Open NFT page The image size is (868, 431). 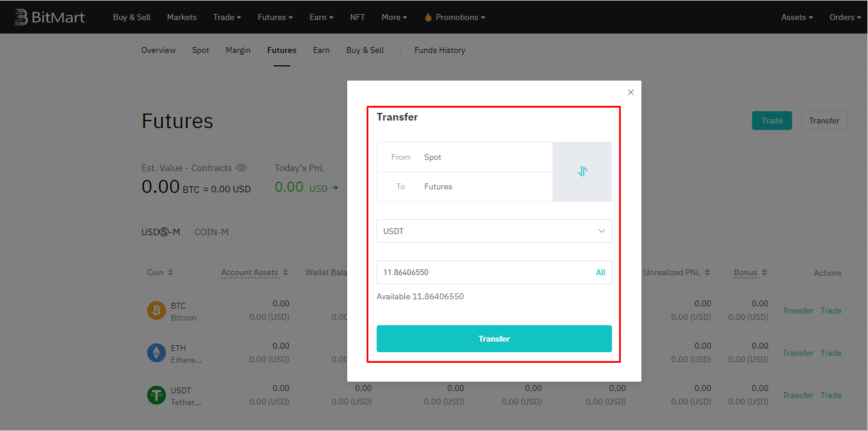(357, 17)
